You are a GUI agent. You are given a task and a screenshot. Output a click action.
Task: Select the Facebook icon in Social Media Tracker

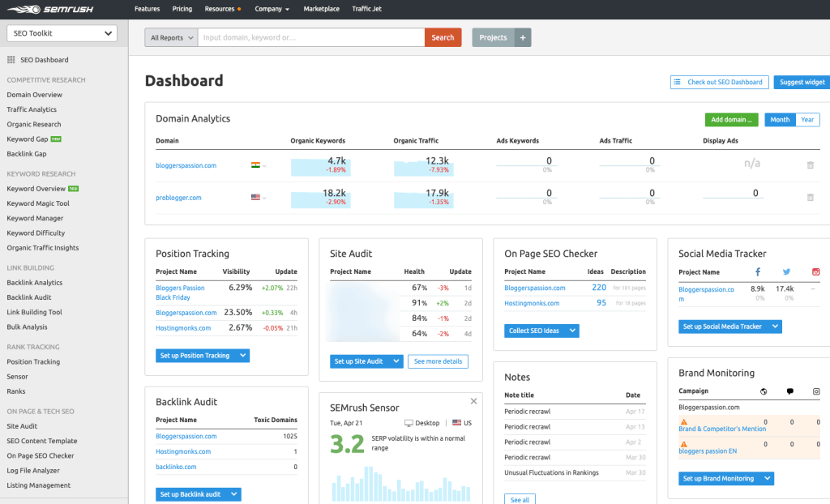pos(758,271)
